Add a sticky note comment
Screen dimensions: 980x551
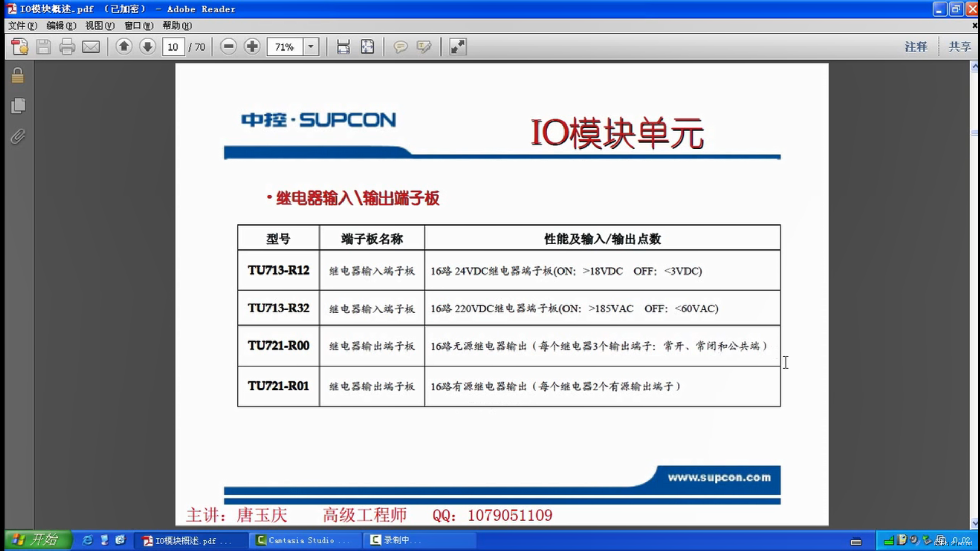tap(400, 47)
